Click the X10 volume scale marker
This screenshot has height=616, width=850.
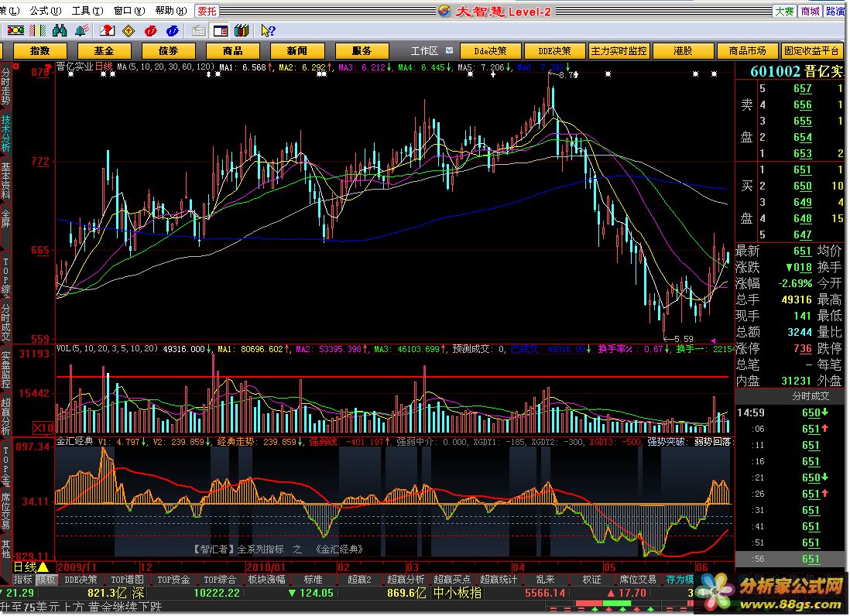[43, 428]
